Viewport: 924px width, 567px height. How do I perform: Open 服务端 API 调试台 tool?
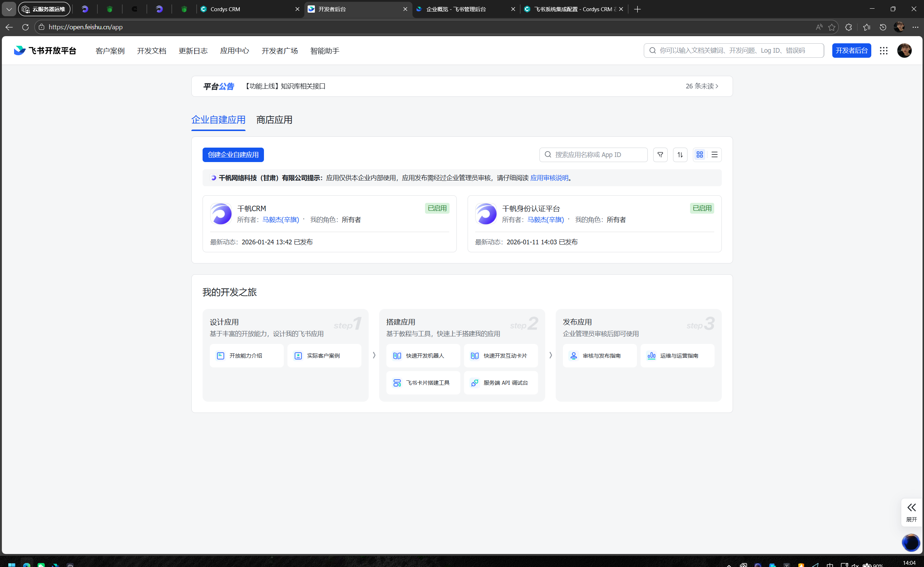click(x=500, y=383)
